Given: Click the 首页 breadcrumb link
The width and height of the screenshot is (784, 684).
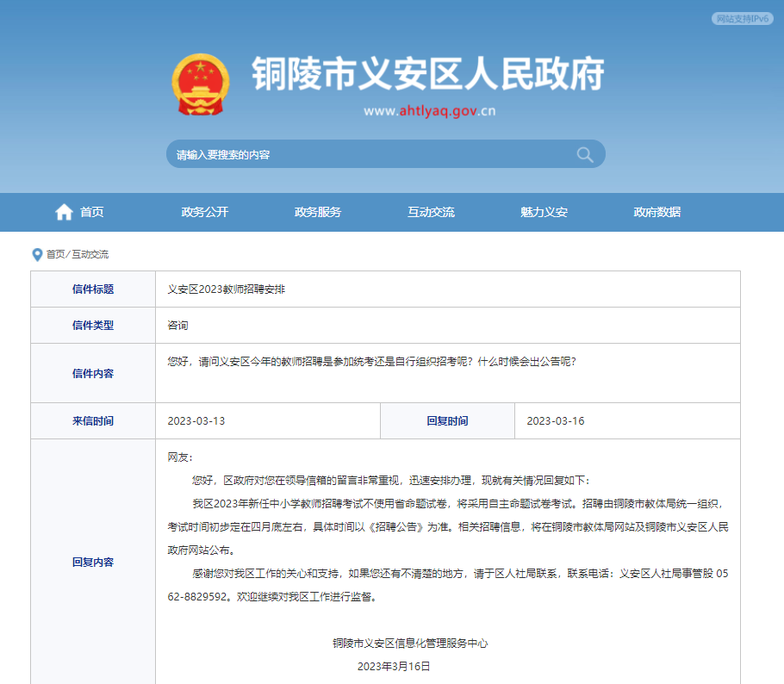Looking at the screenshot, I should click(x=55, y=255).
